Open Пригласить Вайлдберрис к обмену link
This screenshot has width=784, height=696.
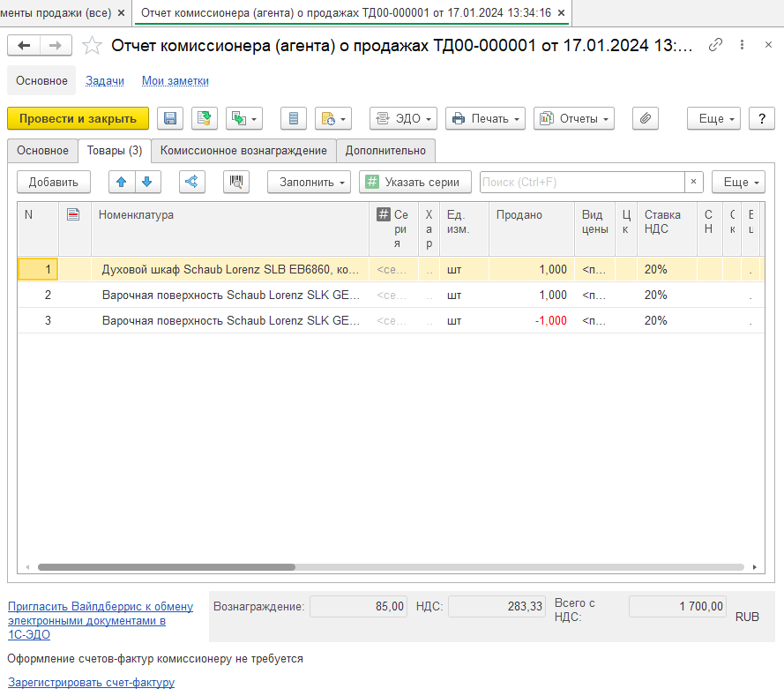pos(101,620)
